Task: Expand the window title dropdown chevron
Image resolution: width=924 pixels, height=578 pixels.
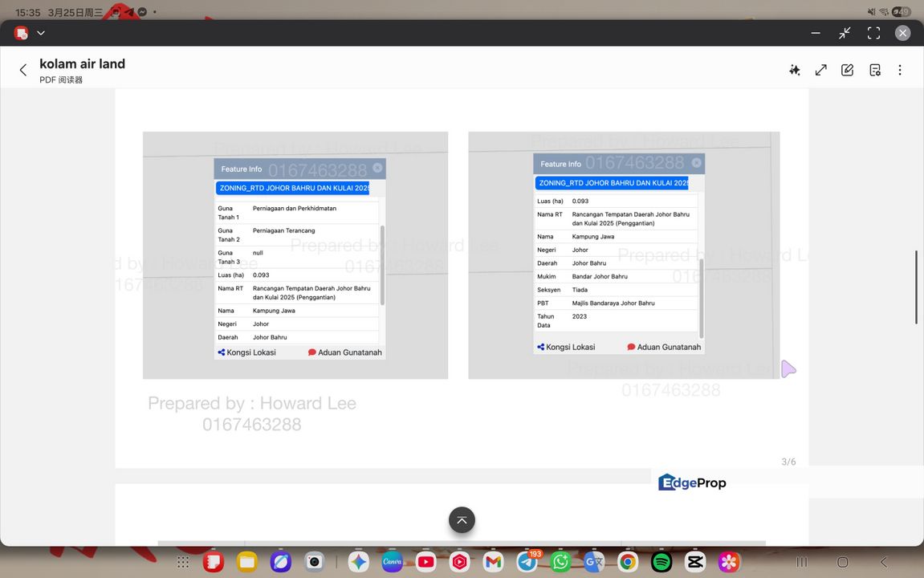Action: click(41, 33)
